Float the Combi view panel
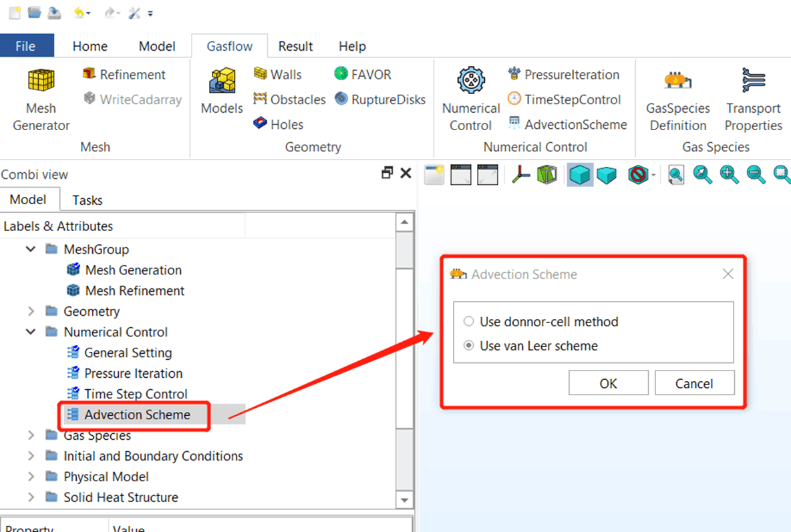This screenshot has width=791, height=532. (387, 173)
